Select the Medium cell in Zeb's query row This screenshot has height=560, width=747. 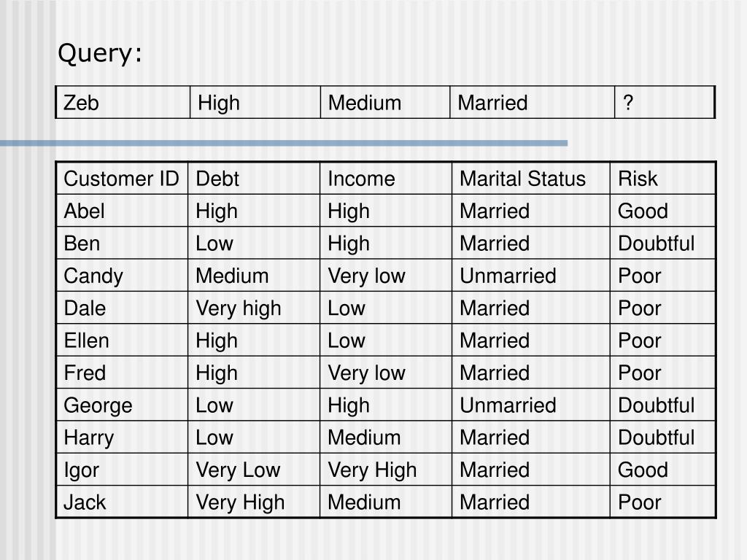tap(385, 102)
